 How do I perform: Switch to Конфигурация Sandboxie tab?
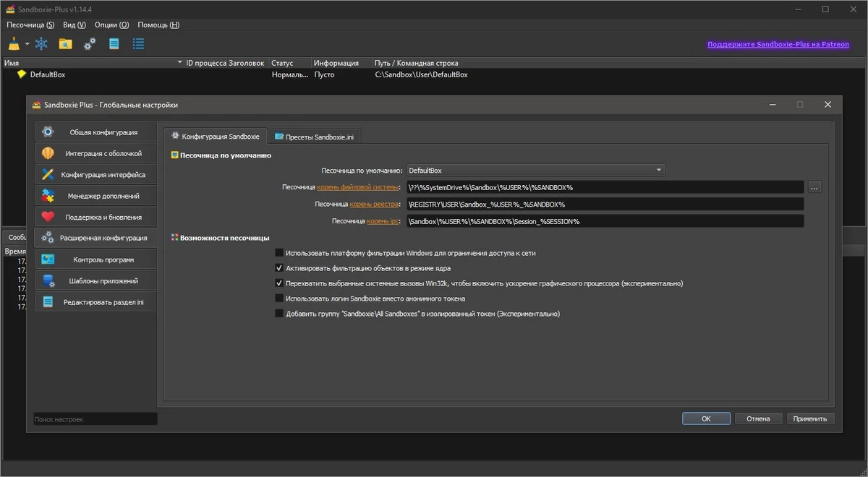pyautogui.click(x=215, y=136)
